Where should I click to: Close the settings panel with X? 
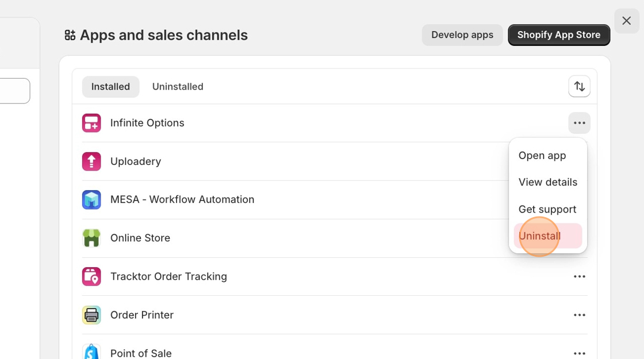tap(627, 21)
